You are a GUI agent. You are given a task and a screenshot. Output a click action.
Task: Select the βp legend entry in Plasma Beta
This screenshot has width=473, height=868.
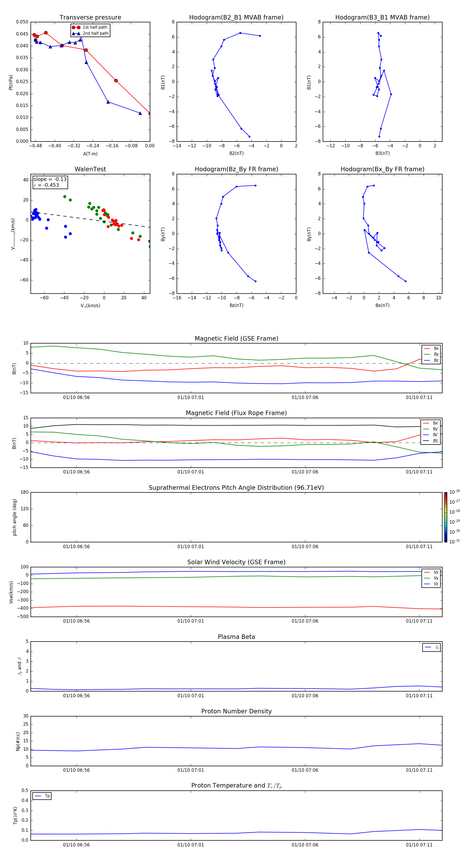[431, 647]
